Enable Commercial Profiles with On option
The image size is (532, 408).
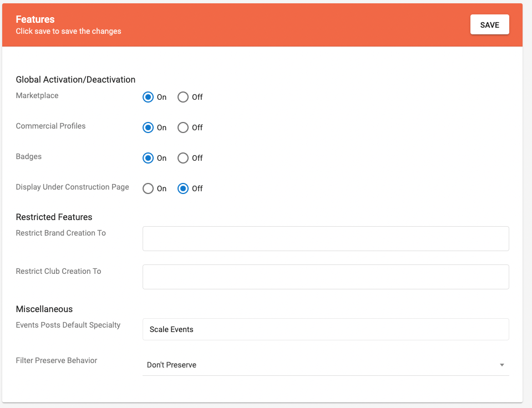click(148, 127)
